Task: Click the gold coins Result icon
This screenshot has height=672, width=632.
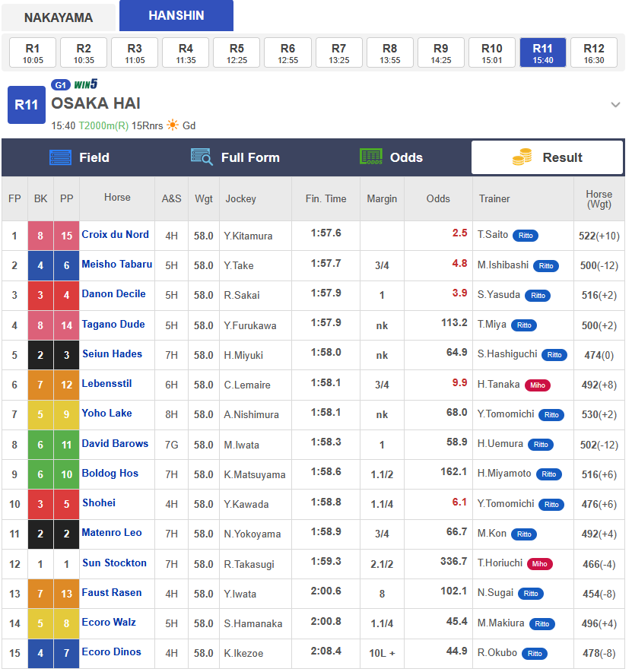Action: click(522, 157)
